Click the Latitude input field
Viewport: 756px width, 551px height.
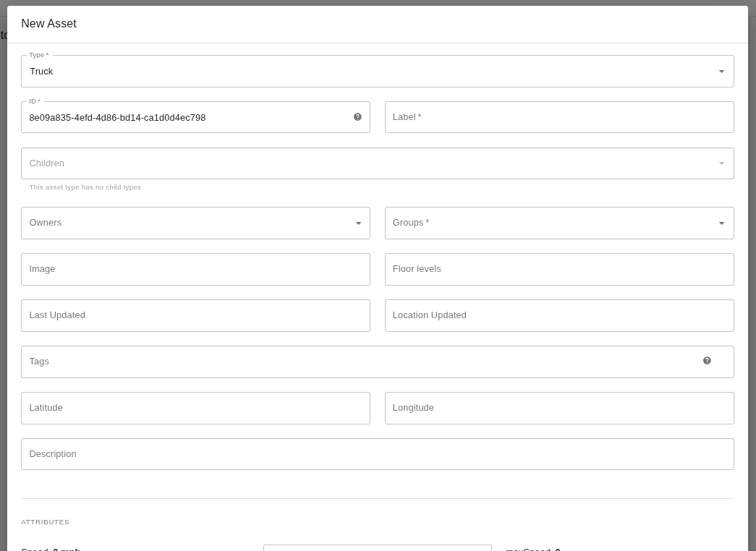[195, 408]
